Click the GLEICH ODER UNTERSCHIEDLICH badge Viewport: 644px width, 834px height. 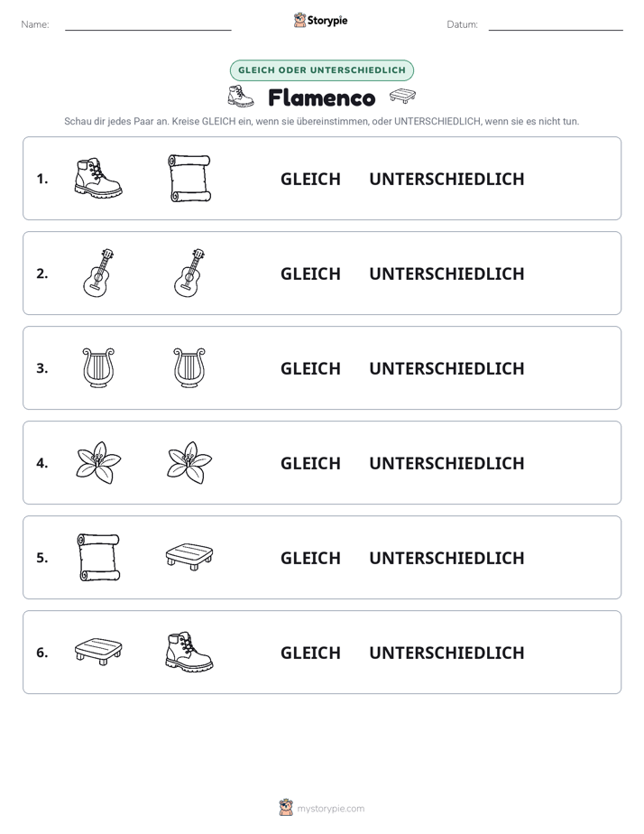click(321, 70)
